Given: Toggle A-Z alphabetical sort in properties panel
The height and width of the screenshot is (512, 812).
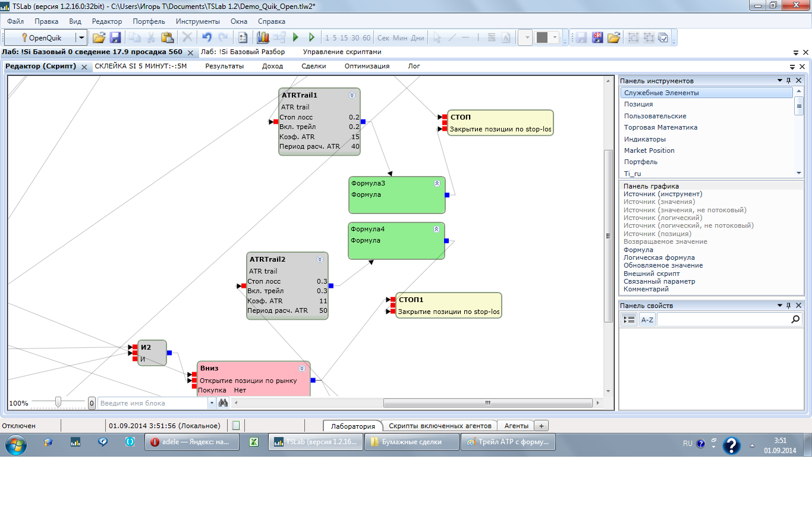Looking at the screenshot, I should [647, 319].
